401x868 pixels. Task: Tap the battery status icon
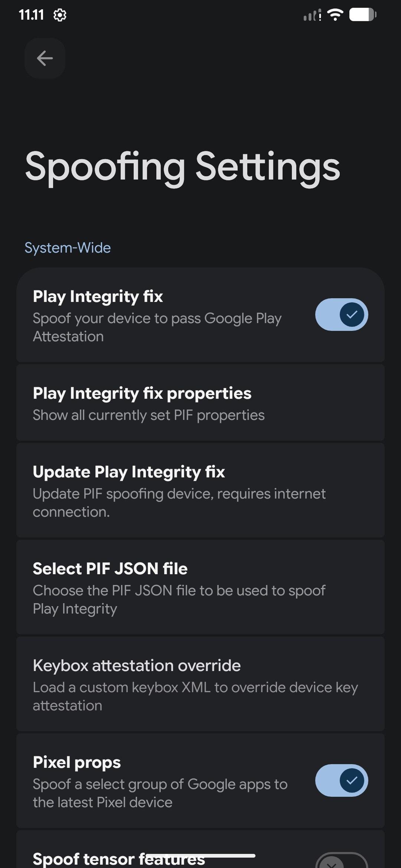[x=363, y=15]
